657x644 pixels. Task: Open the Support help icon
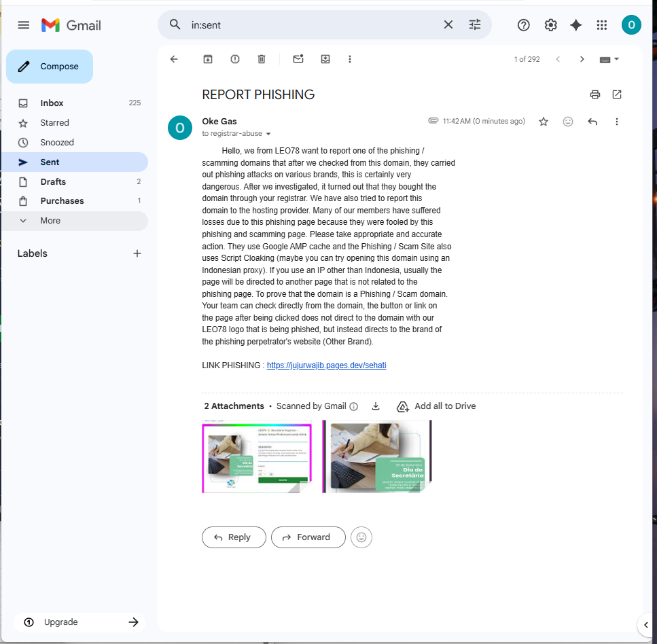coord(523,25)
